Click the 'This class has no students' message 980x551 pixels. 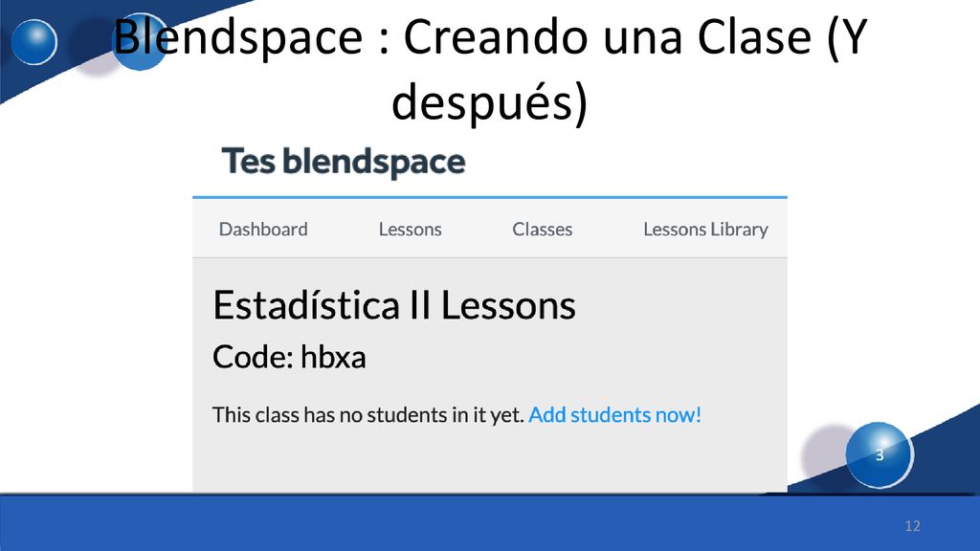coord(368,415)
